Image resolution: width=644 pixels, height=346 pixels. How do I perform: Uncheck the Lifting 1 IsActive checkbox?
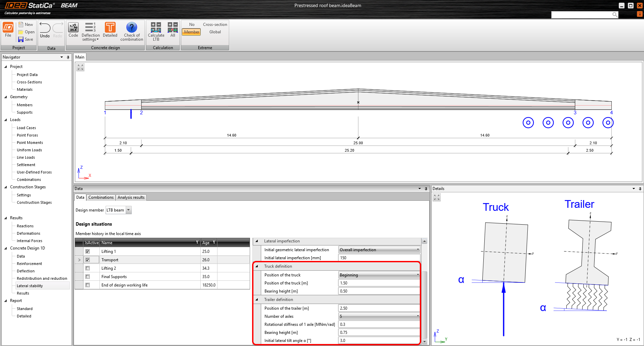(88, 252)
